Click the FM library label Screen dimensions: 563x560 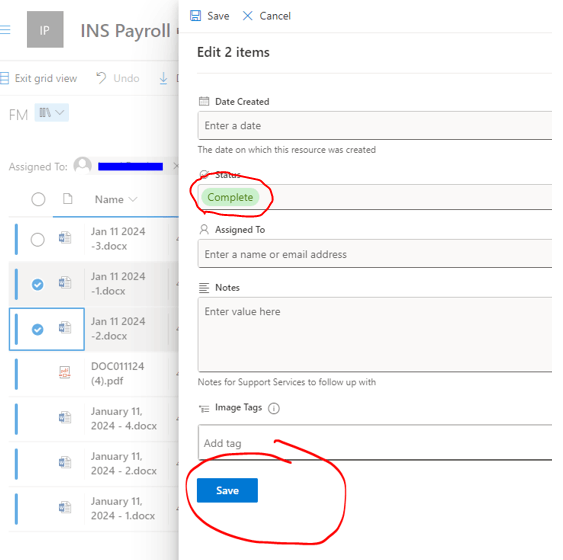[18, 115]
